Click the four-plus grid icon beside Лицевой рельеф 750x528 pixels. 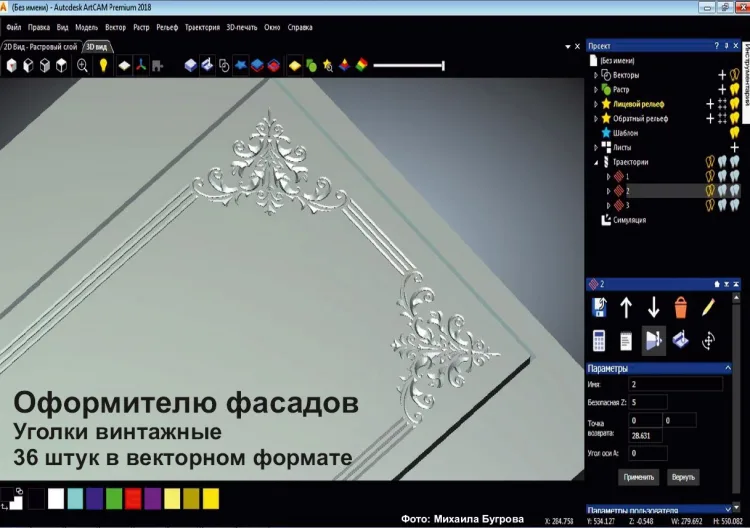tap(722, 104)
